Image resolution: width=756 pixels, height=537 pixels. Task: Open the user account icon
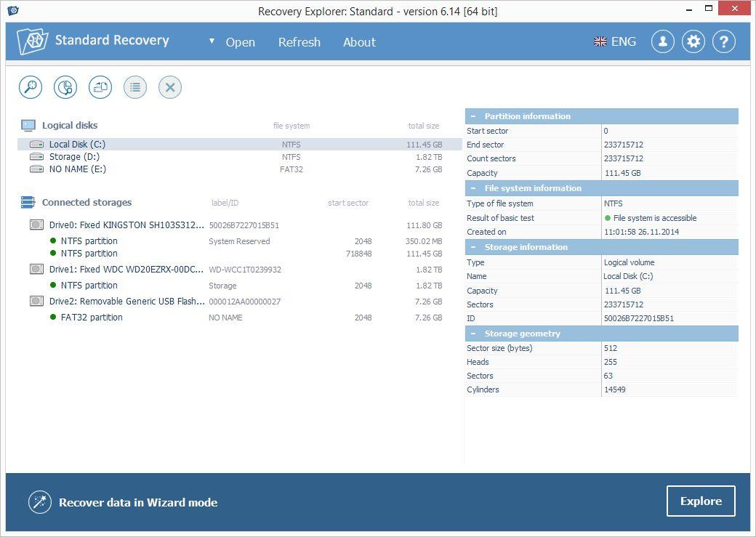(x=663, y=42)
